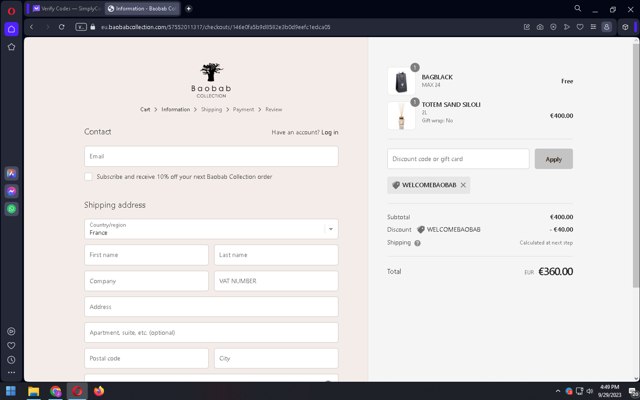
Task: Show hidden system tray icons
Action: click(558, 391)
